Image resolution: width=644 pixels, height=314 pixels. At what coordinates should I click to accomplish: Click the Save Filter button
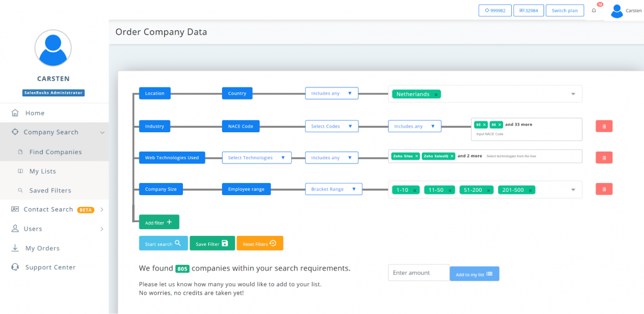pos(212,244)
